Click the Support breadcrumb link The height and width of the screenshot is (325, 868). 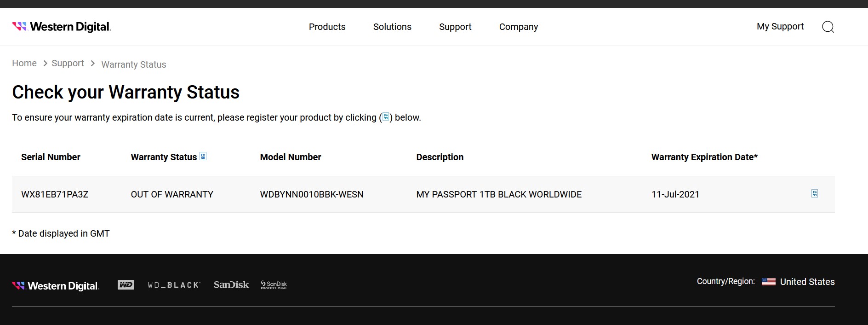68,63
